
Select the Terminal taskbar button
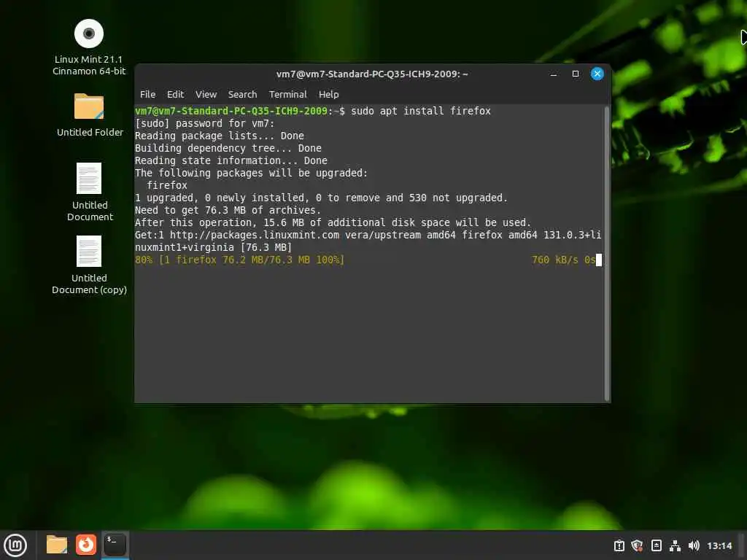click(115, 544)
